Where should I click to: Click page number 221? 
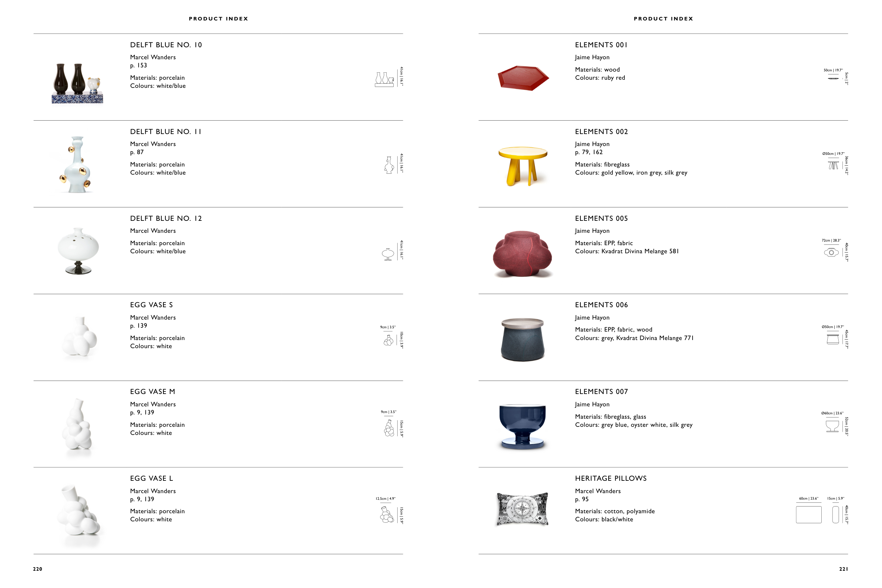click(844, 569)
